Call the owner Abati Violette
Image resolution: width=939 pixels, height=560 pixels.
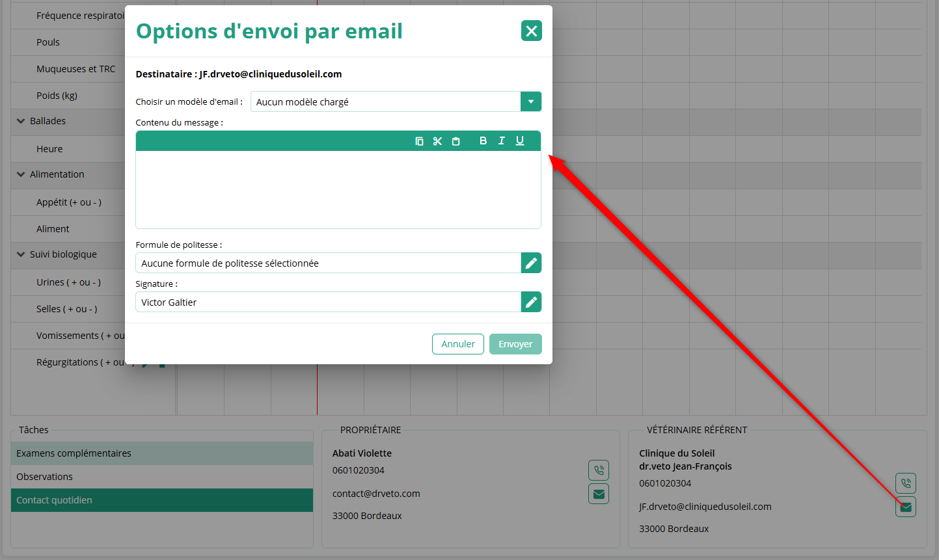pyautogui.click(x=598, y=470)
